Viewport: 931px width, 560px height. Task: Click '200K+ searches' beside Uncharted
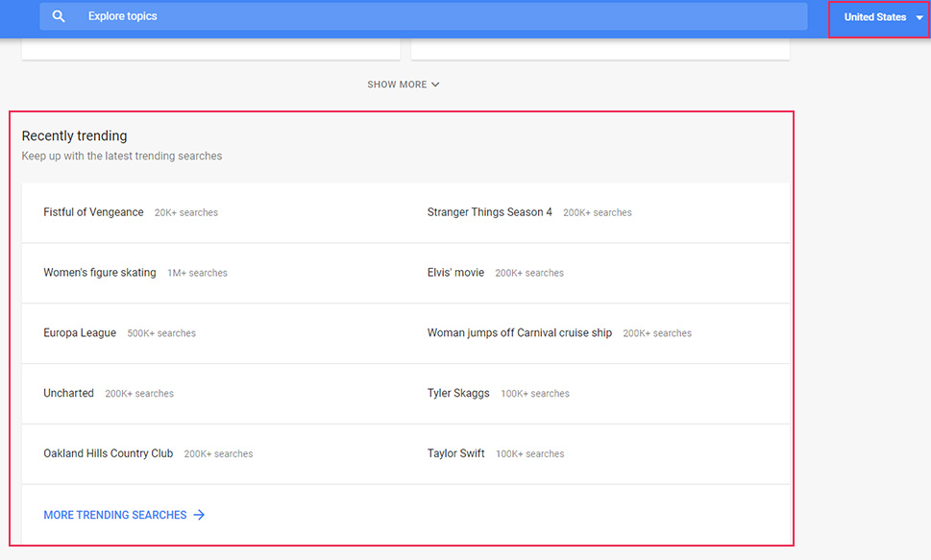pos(139,394)
